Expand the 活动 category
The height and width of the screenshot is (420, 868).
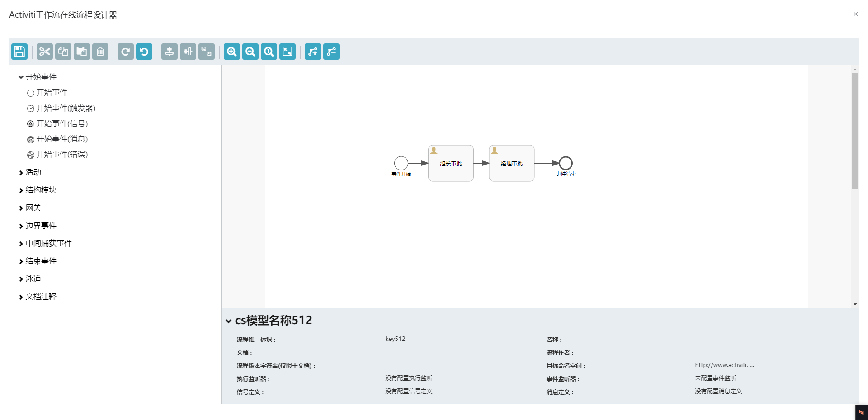(30, 172)
